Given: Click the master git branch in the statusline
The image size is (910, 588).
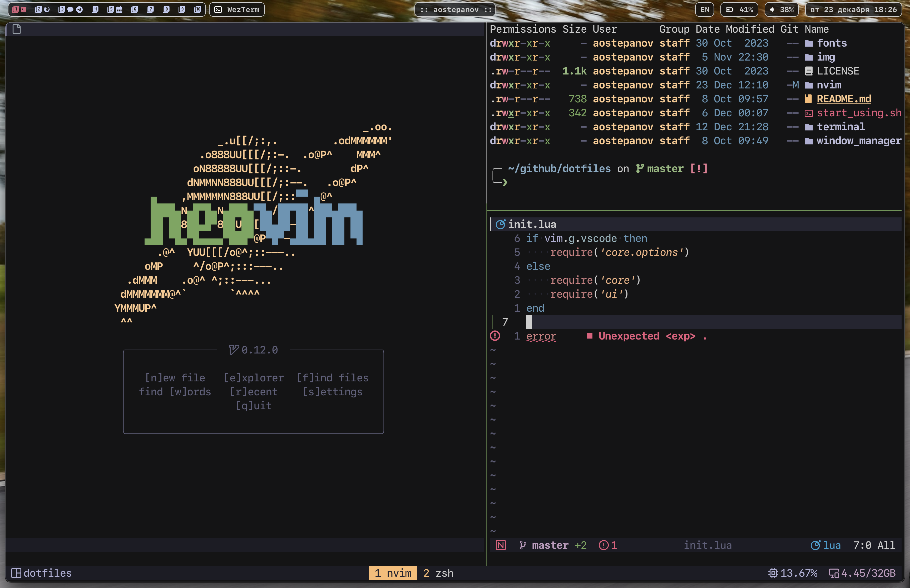Looking at the screenshot, I should (x=550, y=545).
